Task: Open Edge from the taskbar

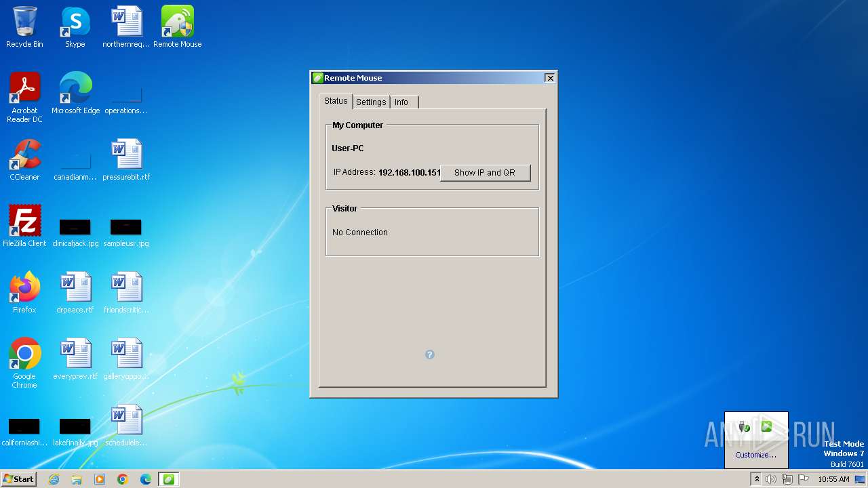Action: tap(146, 479)
